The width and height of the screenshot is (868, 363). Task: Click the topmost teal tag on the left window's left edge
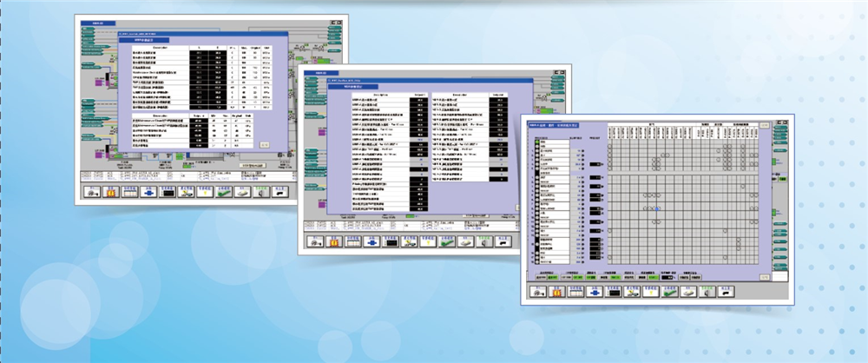pos(86,28)
